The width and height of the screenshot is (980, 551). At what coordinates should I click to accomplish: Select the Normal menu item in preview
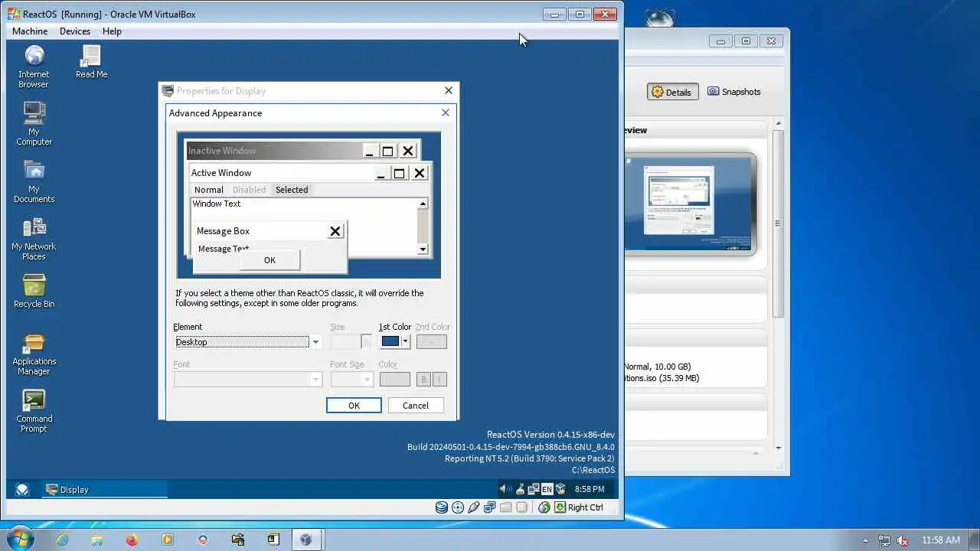(209, 190)
